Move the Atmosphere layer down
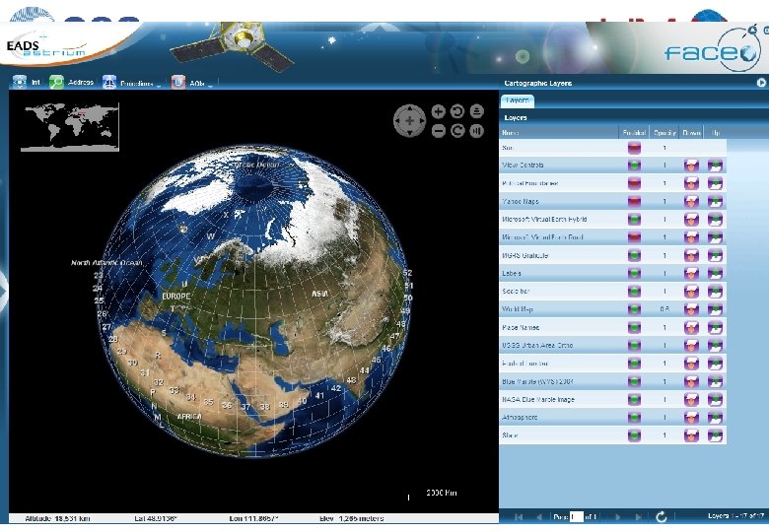Screen dimensions: 769x532 691,418
